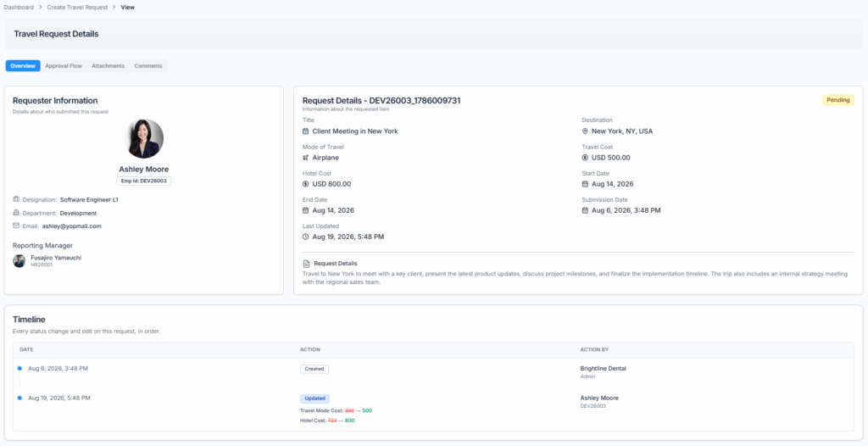This screenshot has height=446, width=868.
Task: Click the dollar icon beside USD 500.00
Action: pos(585,158)
